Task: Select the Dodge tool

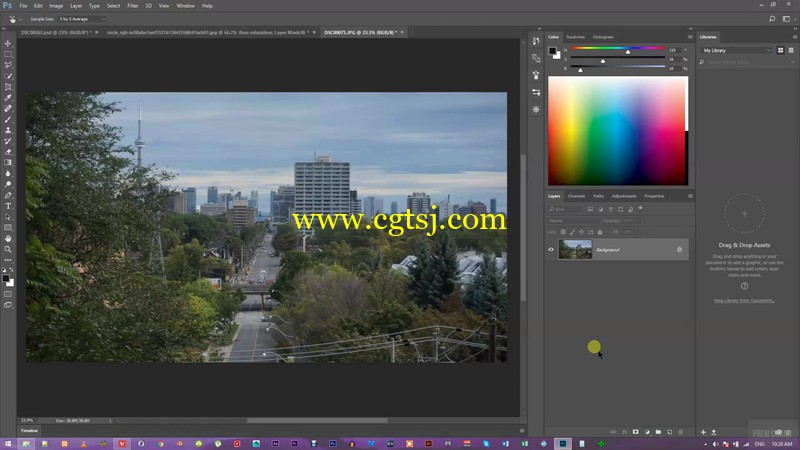Action: pos(8,184)
